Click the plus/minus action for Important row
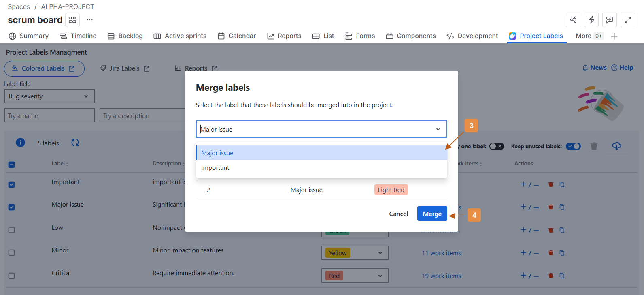This screenshot has width=644, height=295. pyautogui.click(x=529, y=184)
